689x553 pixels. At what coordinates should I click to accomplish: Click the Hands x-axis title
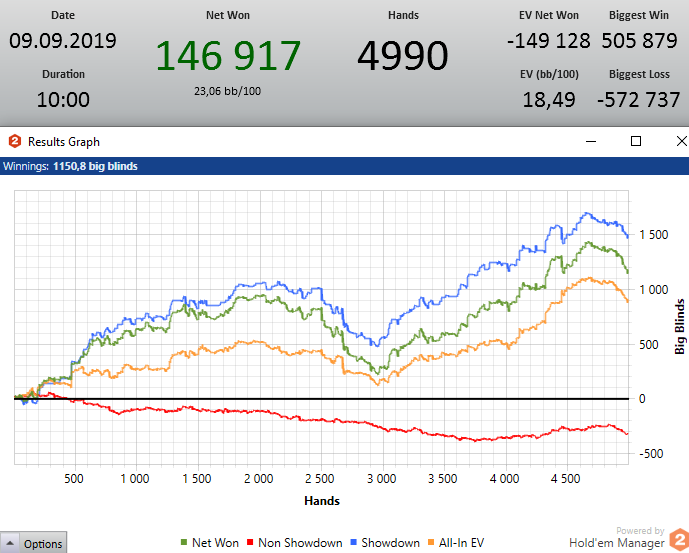[322, 501]
